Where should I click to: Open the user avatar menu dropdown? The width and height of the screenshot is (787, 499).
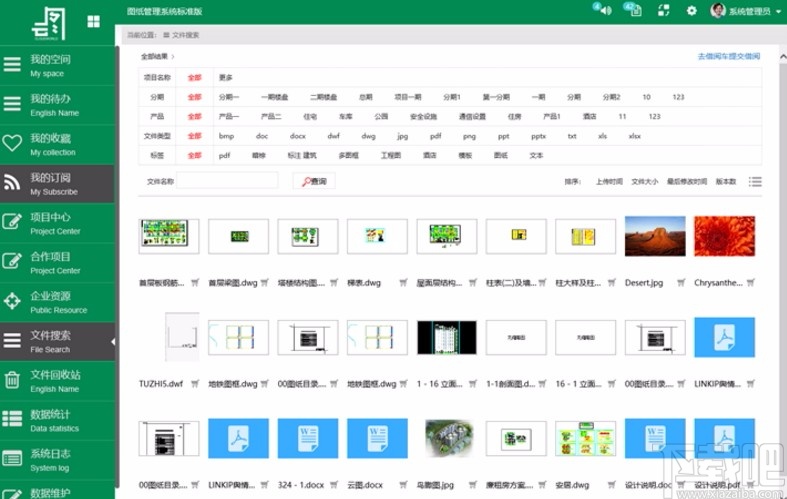(746, 11)
